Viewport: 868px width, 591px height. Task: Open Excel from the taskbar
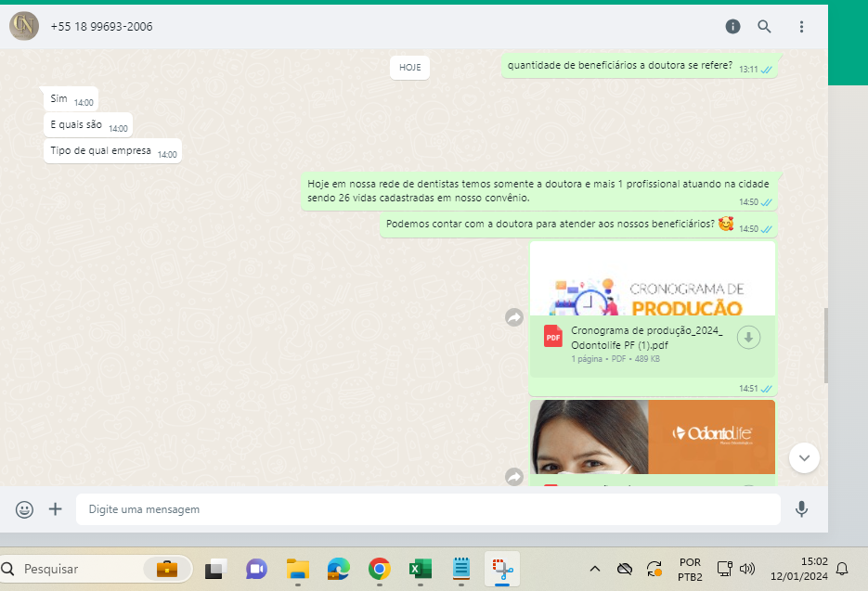(420, 569)
